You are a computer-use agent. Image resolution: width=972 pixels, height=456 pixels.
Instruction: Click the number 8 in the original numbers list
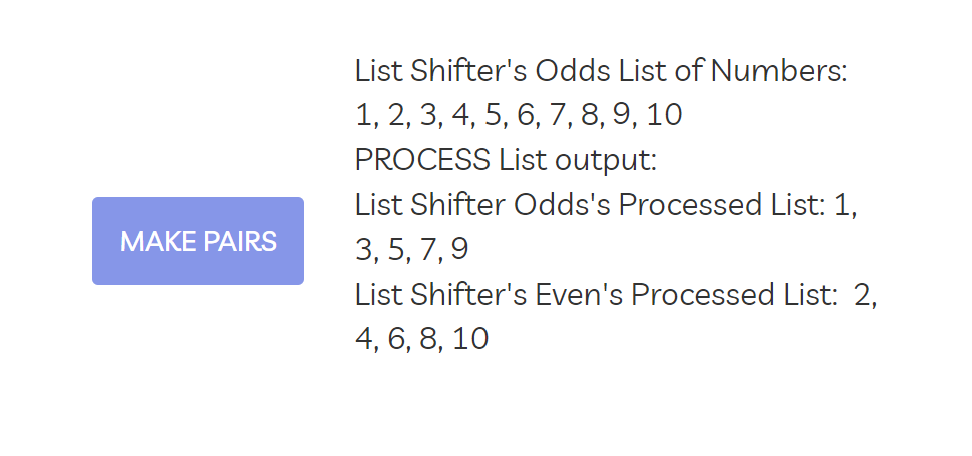click(589, 116)
